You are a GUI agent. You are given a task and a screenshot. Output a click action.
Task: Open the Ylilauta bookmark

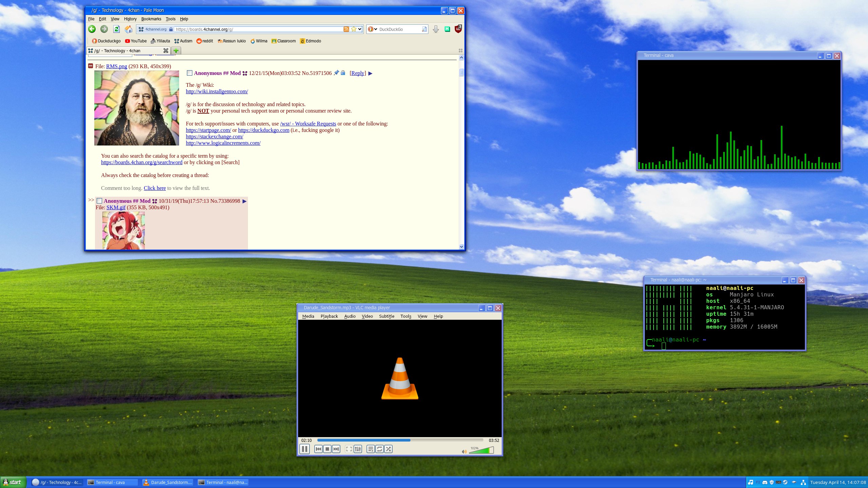click(160, 41)
